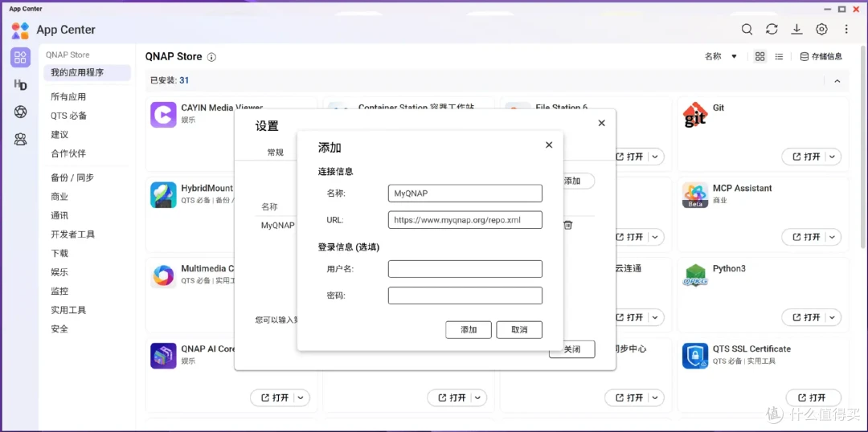
Task: Open the manual install icon
Action: 796,30
